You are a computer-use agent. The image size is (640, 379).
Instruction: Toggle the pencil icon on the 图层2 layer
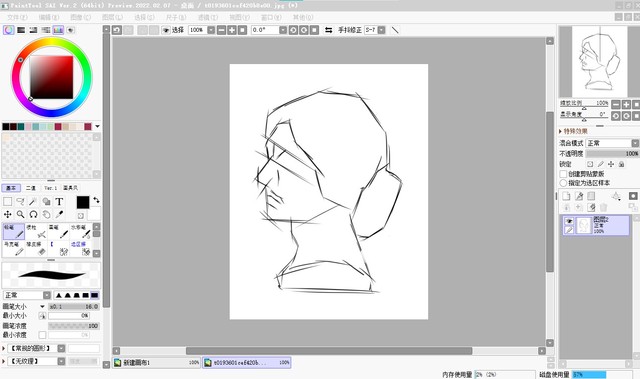[x=569, y=230]
